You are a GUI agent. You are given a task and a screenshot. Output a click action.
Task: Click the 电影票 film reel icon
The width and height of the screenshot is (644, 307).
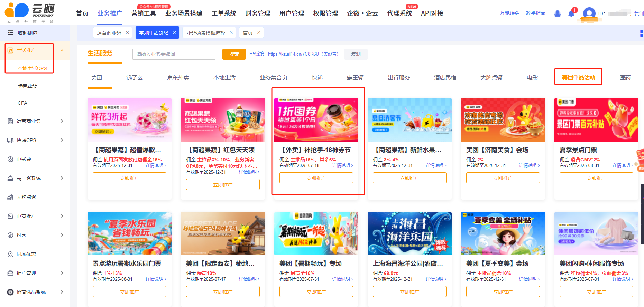[10, 159]
